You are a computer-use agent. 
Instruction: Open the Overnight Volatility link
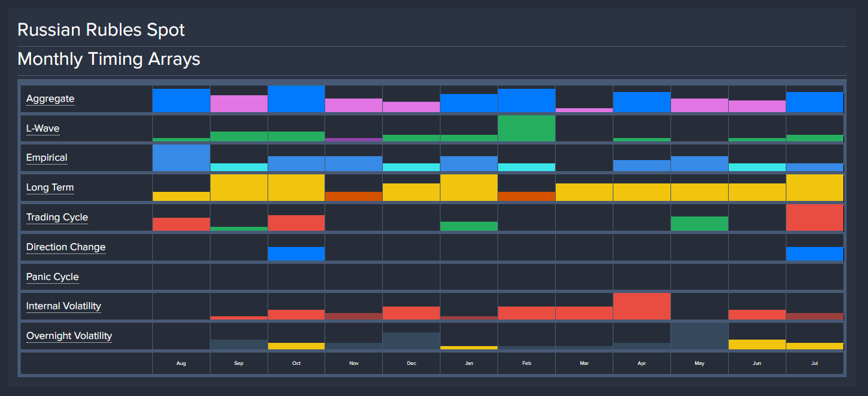pos(69,336)
